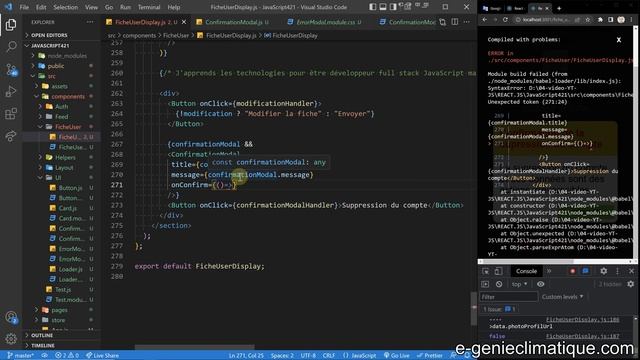This screenshot has height=360, width=640.
Task: Open browser profile avatar
Action: (x=621, y=20)
